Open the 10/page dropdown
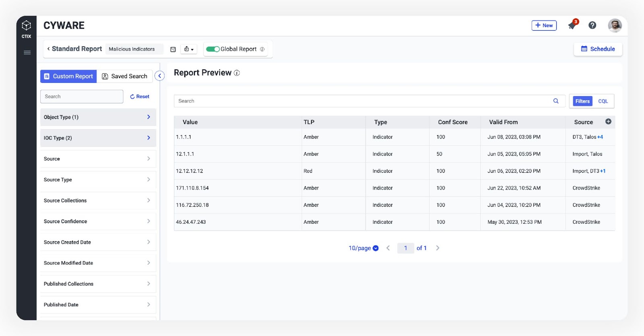This screenshot has height=336, width=644. [363, 248]
